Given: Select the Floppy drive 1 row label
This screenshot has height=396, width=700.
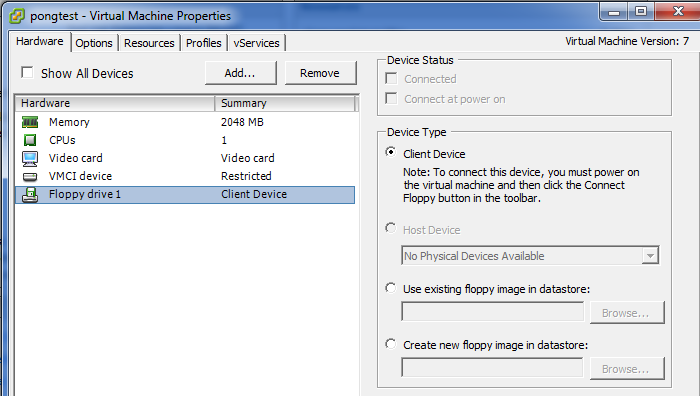Looking at the screenshot, I should click(x=85, y=195).
